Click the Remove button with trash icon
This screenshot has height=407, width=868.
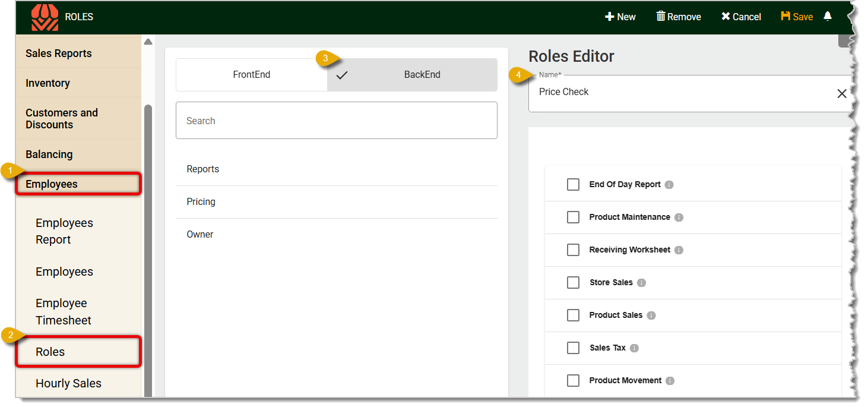tap(679, 17)
